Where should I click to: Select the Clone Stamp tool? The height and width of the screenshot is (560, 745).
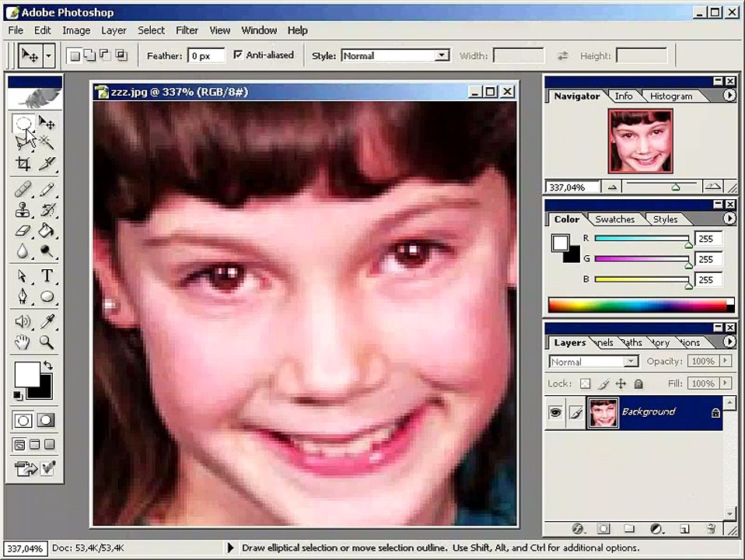(x=23, y=210)
